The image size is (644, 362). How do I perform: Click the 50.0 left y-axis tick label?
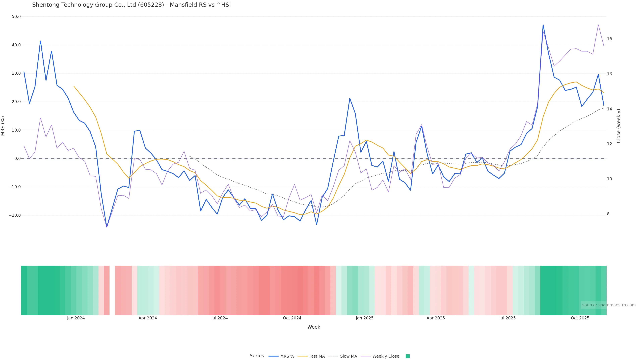(16, 16)
